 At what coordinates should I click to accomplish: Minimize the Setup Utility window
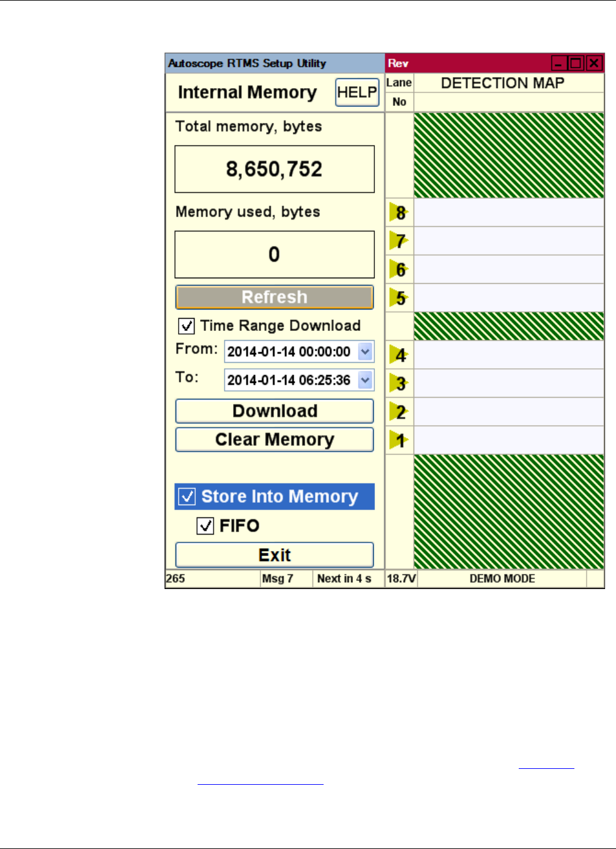tap(558, 63)
